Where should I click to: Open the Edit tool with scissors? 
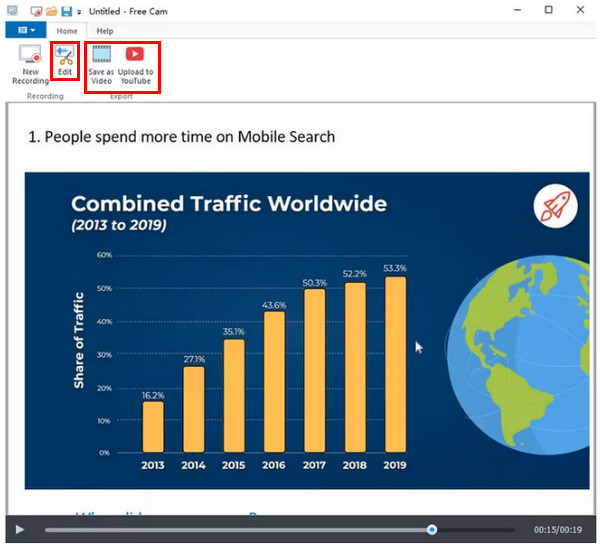[x=65, y=60]
